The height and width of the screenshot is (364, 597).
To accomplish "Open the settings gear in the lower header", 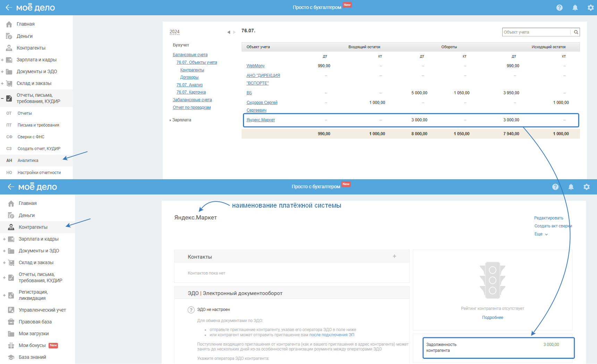I will (x=587, y=187).
